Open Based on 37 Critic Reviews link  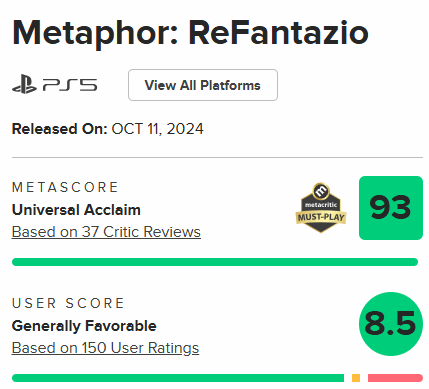click(x=106, y=232)
